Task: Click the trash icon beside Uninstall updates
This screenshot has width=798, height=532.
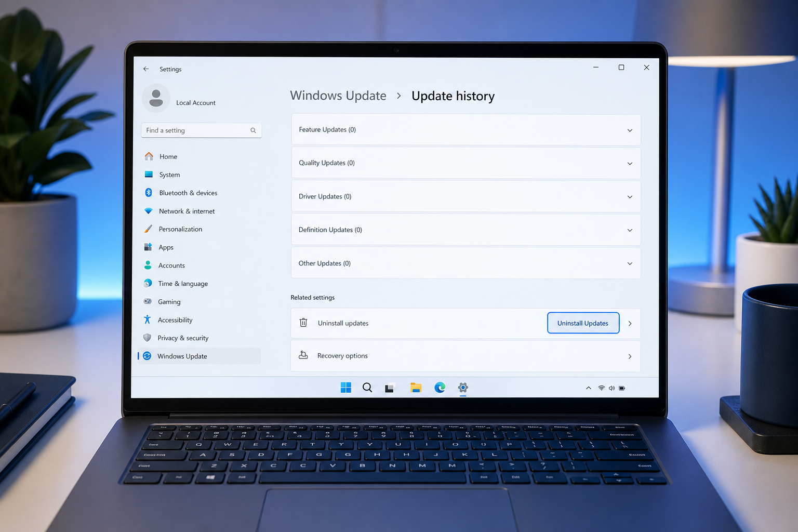Action: pyautogui.click(x=303, y=323)
